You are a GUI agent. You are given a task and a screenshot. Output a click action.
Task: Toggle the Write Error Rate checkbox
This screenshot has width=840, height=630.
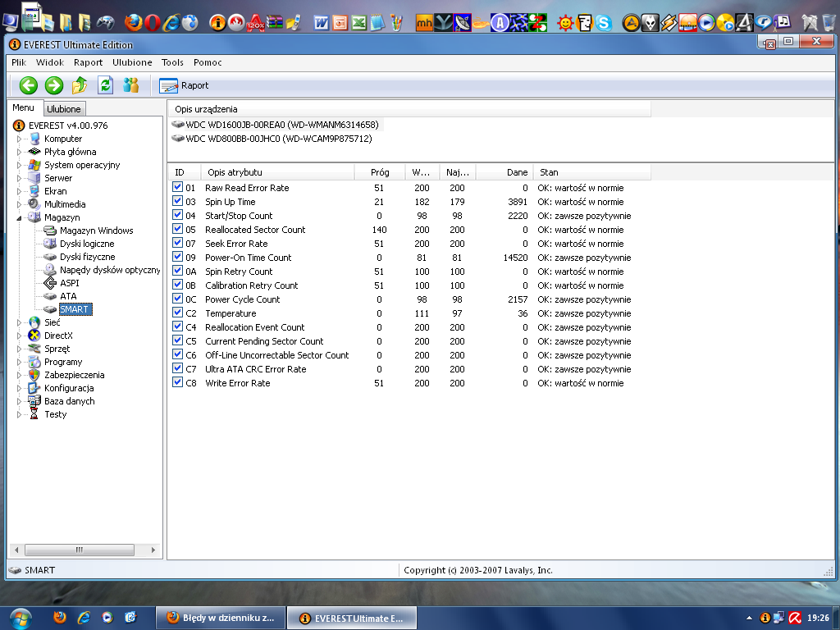pos(177,382)
